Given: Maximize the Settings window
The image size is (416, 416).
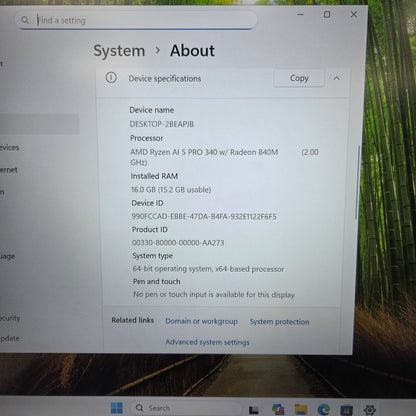Looking at the screenshot, I should 327,14.
